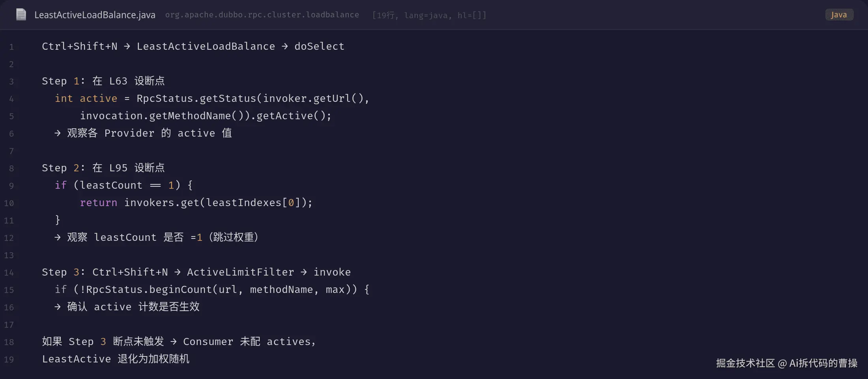The width and height of the screenshot is (868, 379).
Task: Click line number 1 in the gutter
Action: tap(11, 47)
